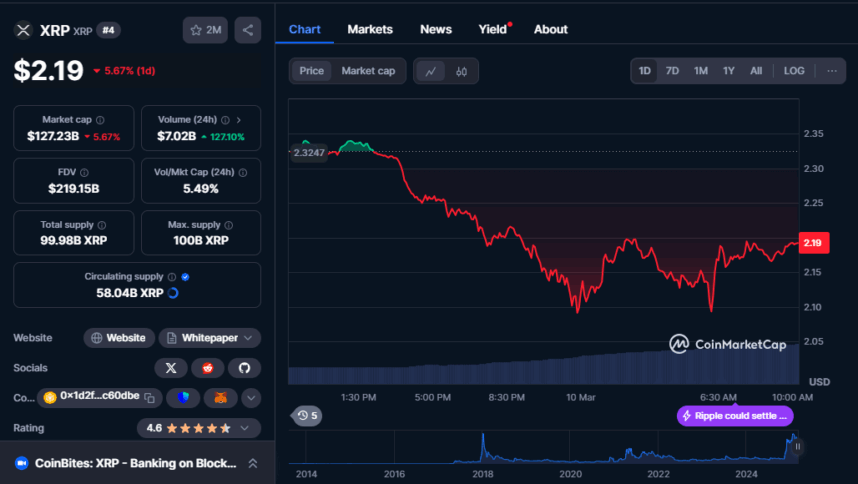This screenshot has height=484, width=858.
Task: Open the Yield tab
Action: (493, 30)
